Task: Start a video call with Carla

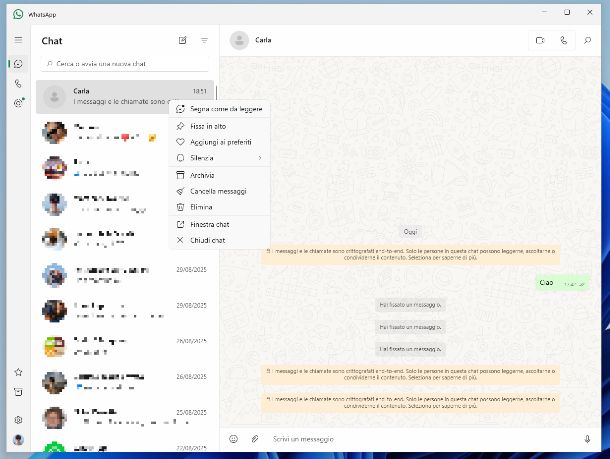Action: [540, 40]
